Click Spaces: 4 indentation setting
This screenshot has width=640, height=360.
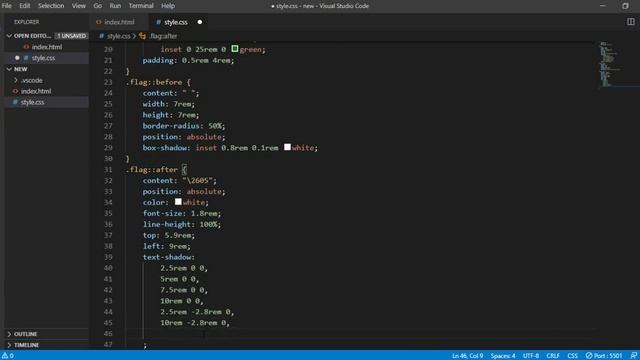coord(503,356)
